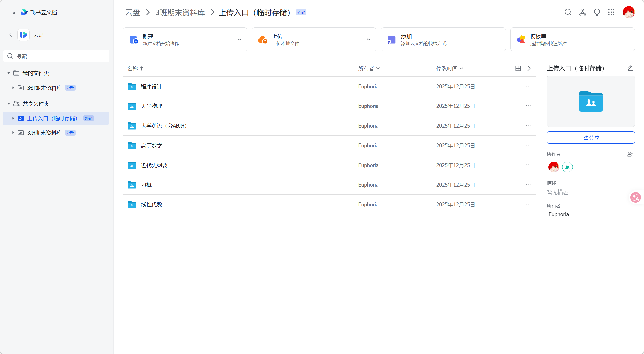Click 3班期末资料库 in breadcrumb
Image resolution: width=644 pixels, height=354 pixels.
180,12
